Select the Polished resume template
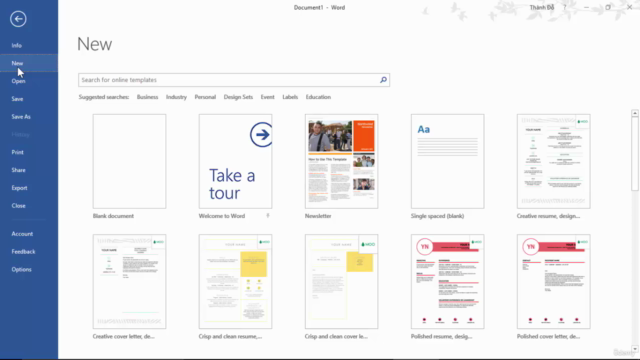 coord(448,282)
